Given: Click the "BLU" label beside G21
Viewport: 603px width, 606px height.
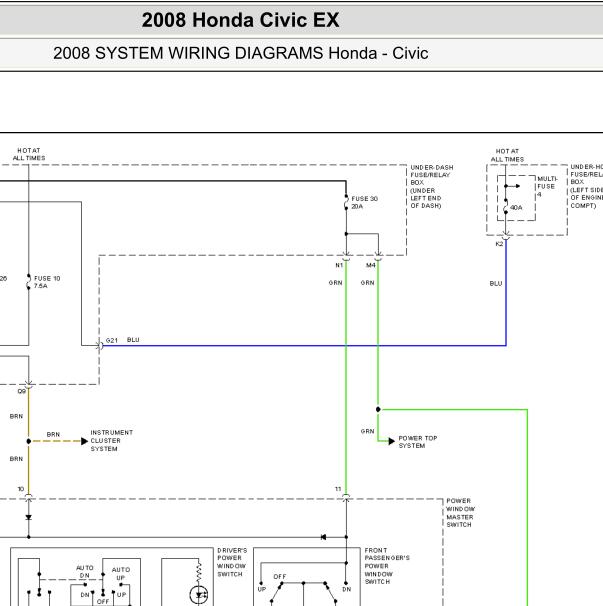Looking at the screenshot, I should point(133,340).
